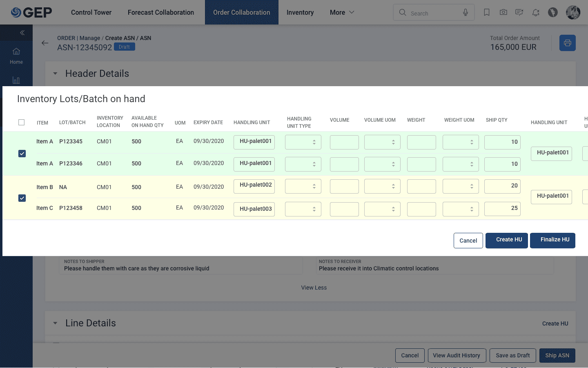Open Weight UOM dropdown for Item C
Viewport: 588px width, 368px height.
[461, 209]
